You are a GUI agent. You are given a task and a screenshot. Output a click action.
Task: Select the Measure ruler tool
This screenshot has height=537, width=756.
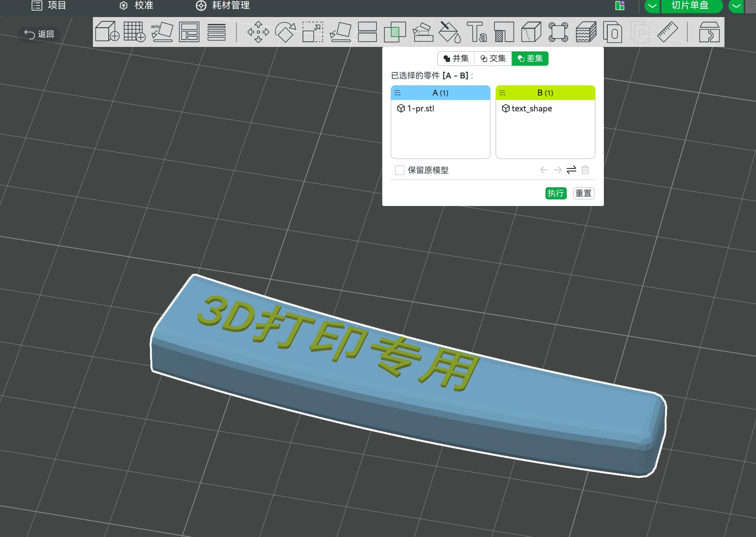click(x=667, y=32)
